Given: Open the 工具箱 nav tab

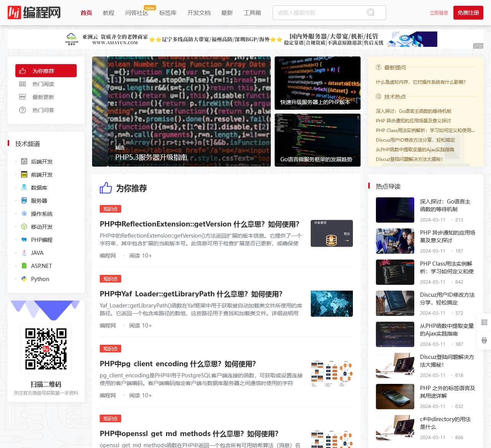Looking at the screenshot, I should click(x=252, y=13).
